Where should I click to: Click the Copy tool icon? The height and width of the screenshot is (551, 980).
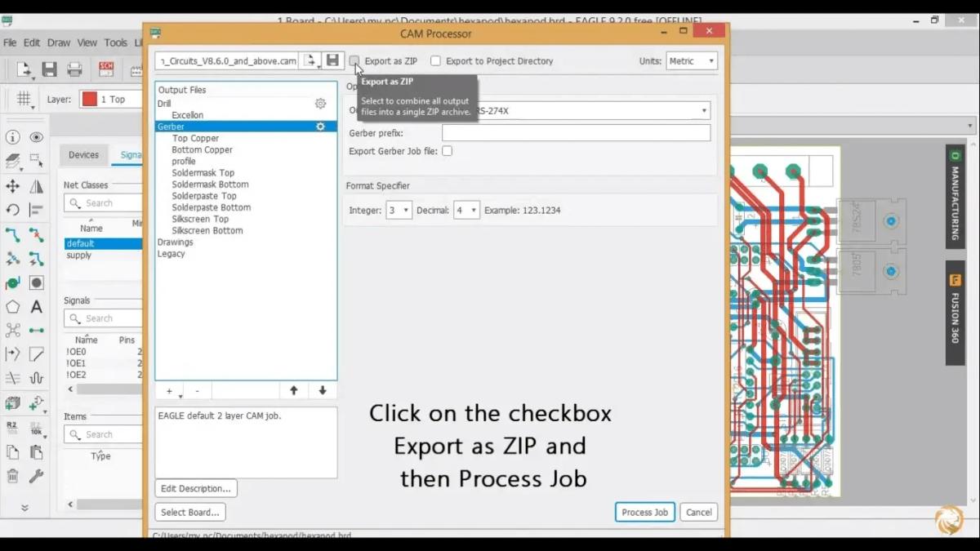(x=12, y=451)
